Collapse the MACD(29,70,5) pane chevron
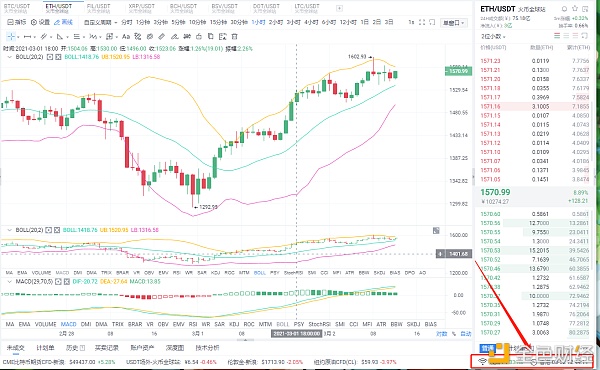This screenshot has height=370, width=600. click(x=10, y=282)
